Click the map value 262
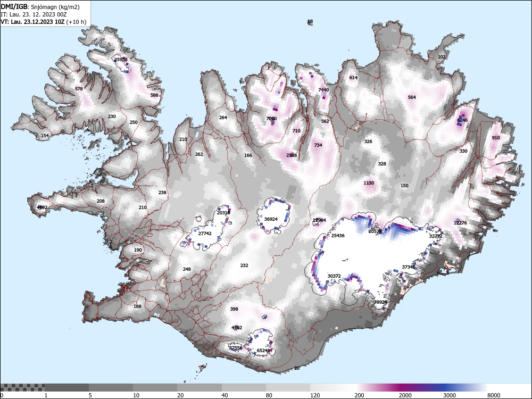This screenshot has width=532, height=399. (x=199, y=154)
